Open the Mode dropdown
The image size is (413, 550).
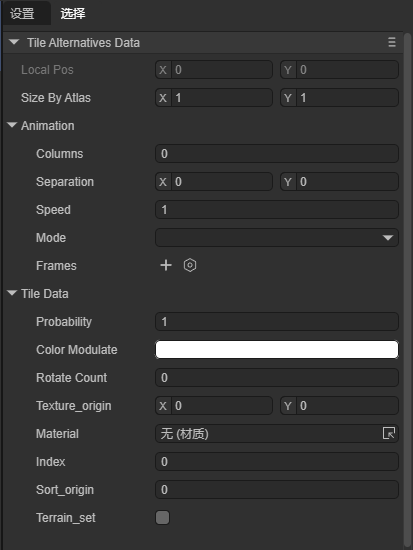[277, 238]
